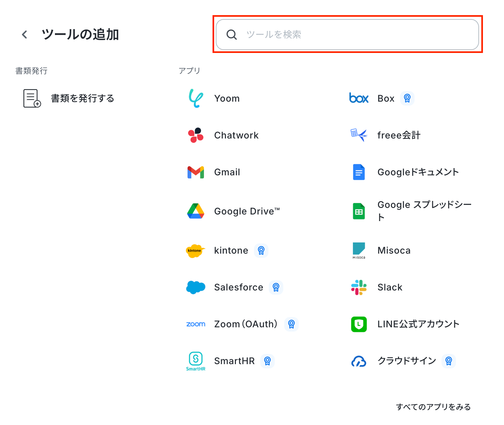The image size is (504, 425).
Task: Click the Salesforce cloud icon
Action: tap(196, 287)
